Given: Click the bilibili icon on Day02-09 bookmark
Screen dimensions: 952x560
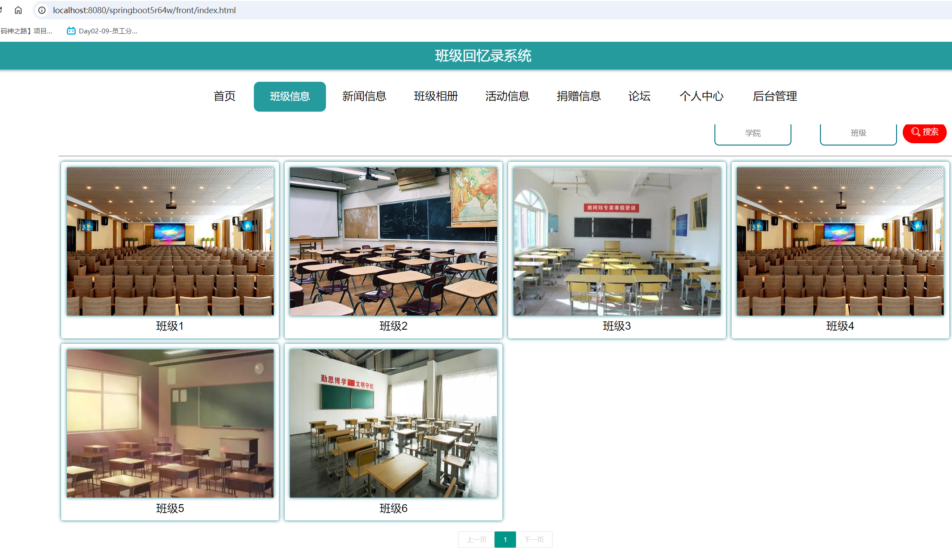Looking at the screenshot, I should [x=71, y=31].
